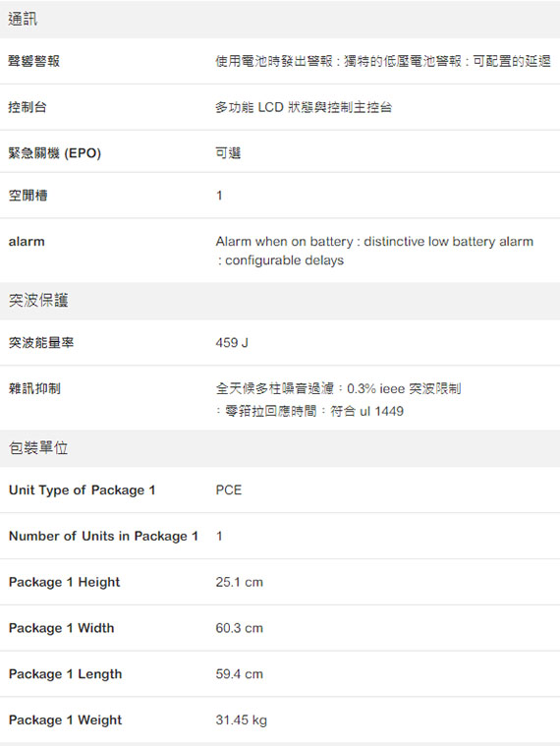Screen dimensions: 560x746
Task: Click the 可選 value text
Action: 228,153
